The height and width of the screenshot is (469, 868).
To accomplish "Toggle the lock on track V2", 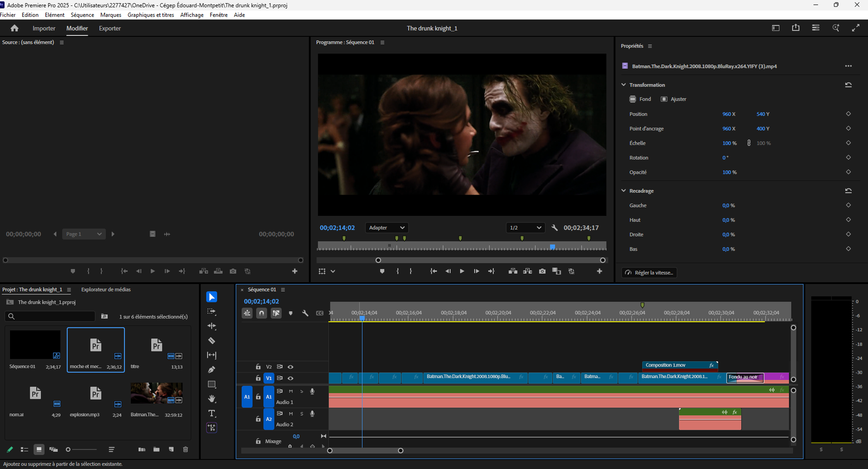I will point(258,367).
